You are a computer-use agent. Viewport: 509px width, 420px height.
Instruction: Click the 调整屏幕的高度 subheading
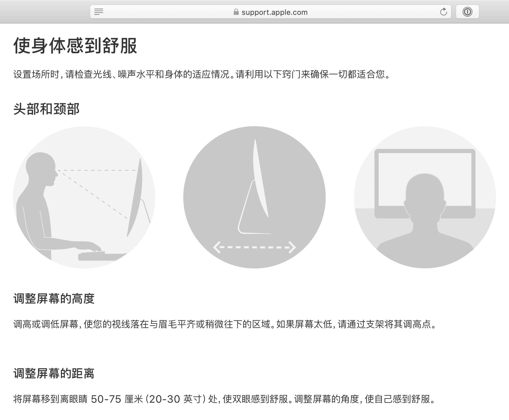click(54, 299)
